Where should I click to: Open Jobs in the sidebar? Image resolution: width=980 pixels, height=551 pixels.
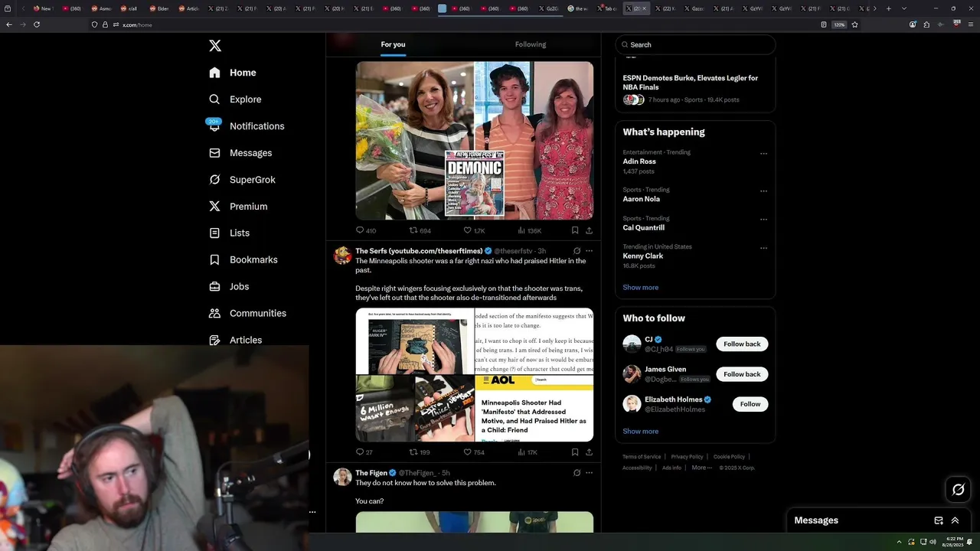[x=229, y=286]
